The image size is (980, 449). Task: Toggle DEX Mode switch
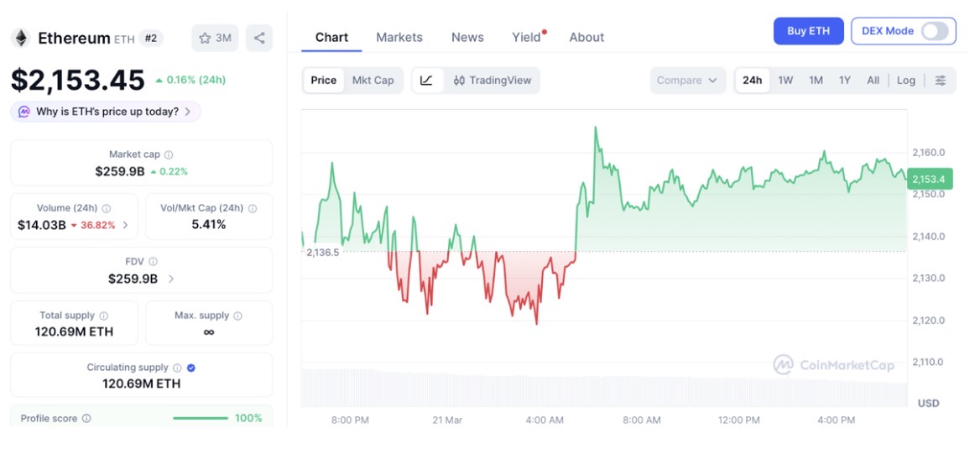pos(935,31)
